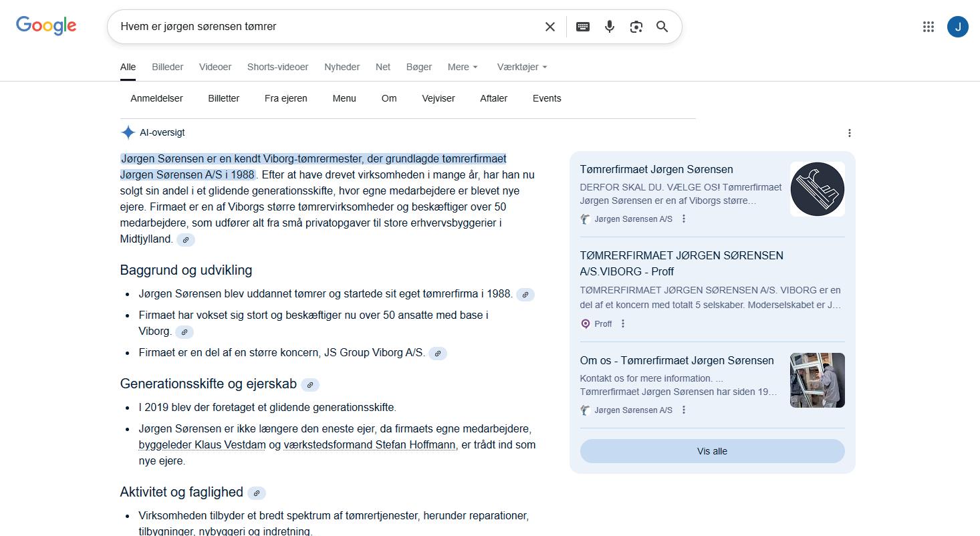Screen dimensions: 980x536
Task: Switch to the Videoer tab
Action: click(215, 67)
